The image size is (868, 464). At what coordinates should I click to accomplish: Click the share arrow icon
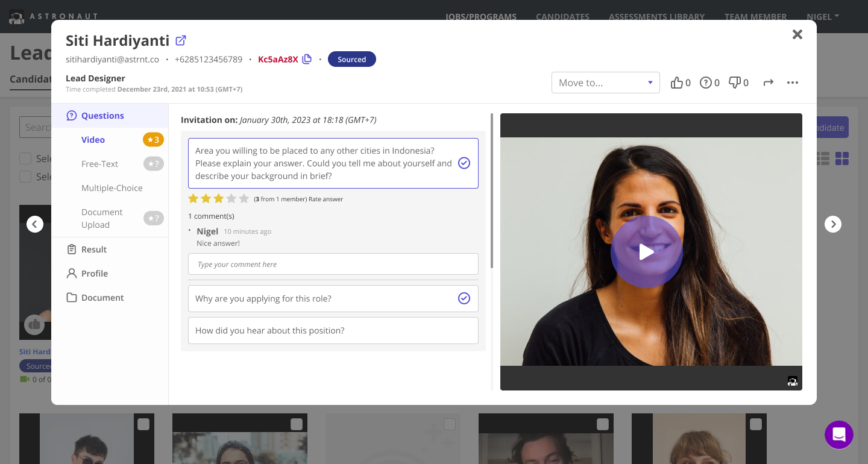pos(768,83)
